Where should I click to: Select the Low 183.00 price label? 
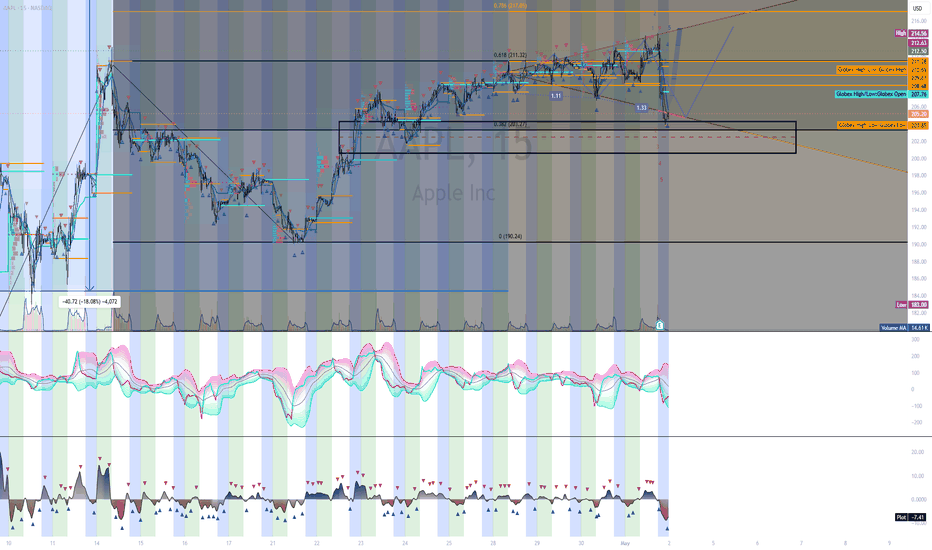pyautogui.click(x=912, y=304)
